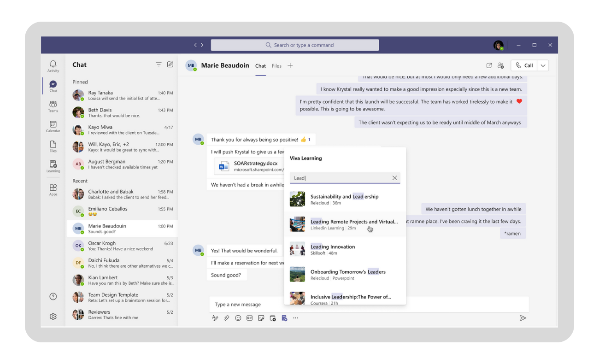Select Leading Innovation Skillsoft course
Screen dimensions: 599x364
pyautogui.click(x=345, y=249)
